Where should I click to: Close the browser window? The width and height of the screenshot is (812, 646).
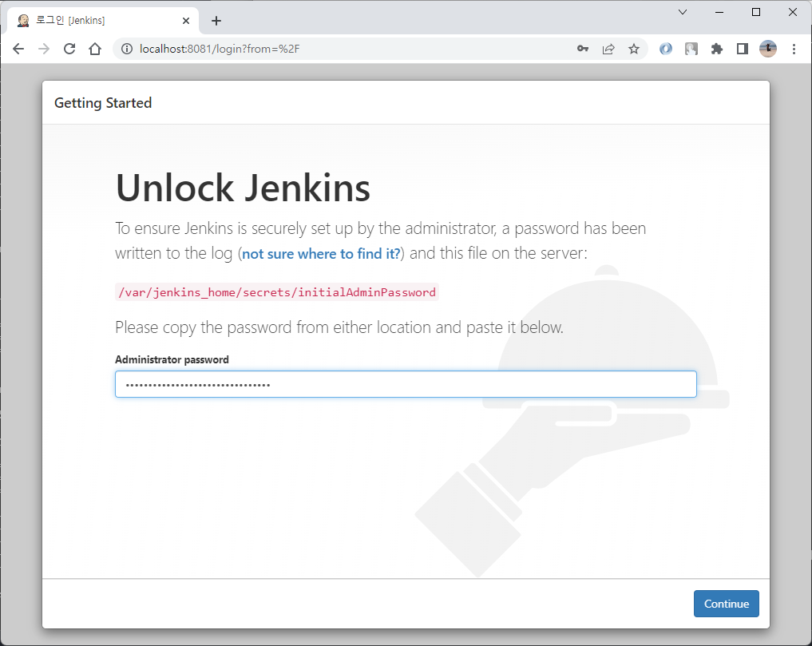point(792,12)
